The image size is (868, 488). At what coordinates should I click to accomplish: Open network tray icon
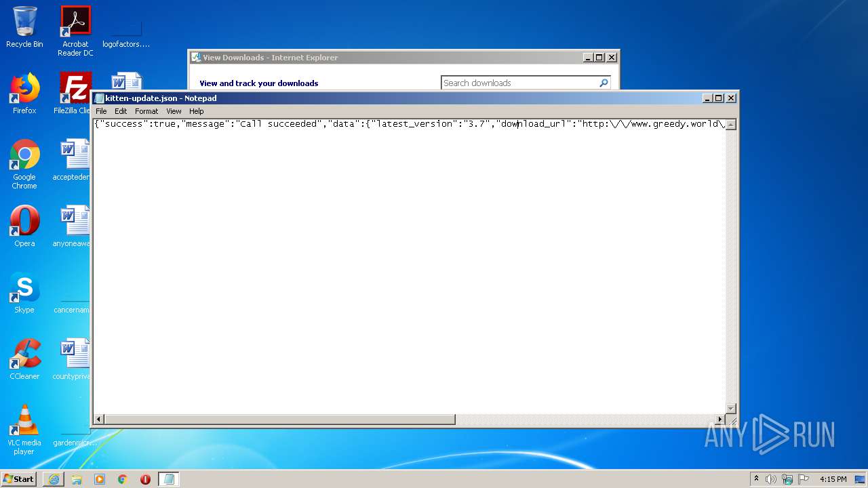coord(787,479)
